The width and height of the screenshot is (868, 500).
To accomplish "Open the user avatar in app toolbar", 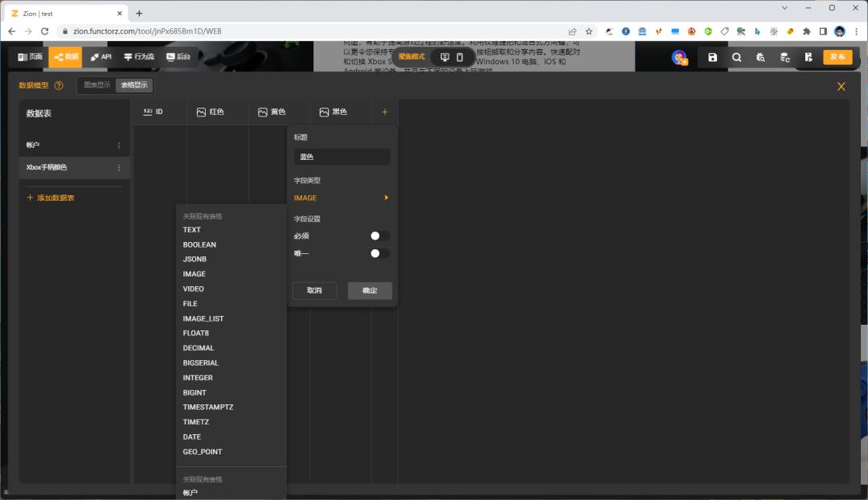I will [x=679, y=57].
